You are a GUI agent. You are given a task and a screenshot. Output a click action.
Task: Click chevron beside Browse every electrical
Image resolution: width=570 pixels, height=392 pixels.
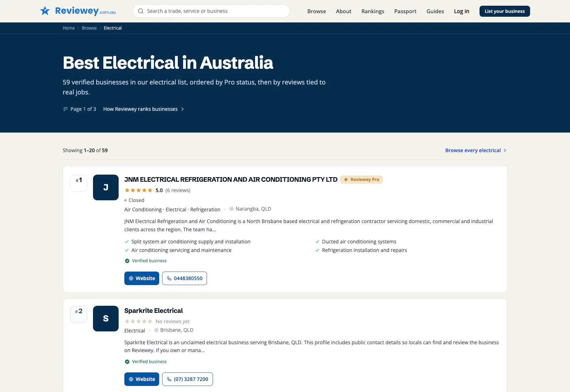tap(505, 150)
